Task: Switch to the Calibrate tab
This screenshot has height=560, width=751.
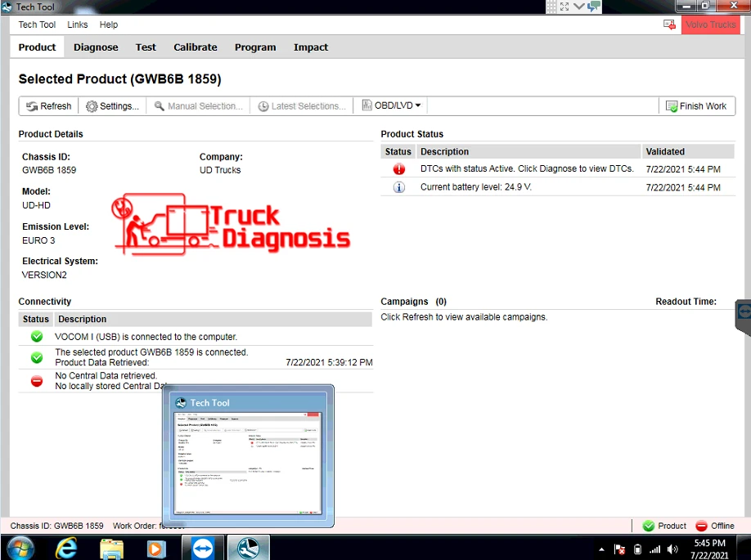Action: pos(196,47)
